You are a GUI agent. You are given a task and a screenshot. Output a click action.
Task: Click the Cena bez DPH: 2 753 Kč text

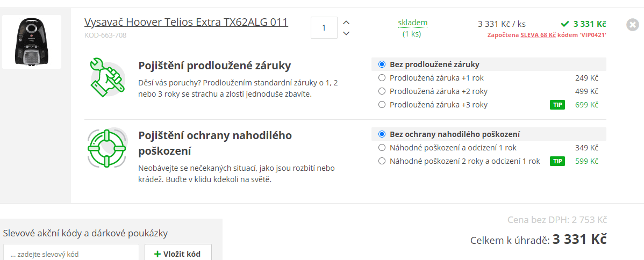557,220
